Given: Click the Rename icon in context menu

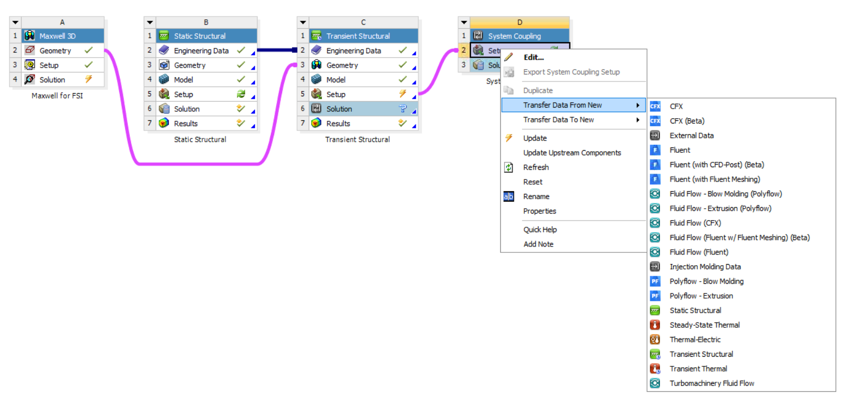Looking at the screenshot, I should coord(509,196).
